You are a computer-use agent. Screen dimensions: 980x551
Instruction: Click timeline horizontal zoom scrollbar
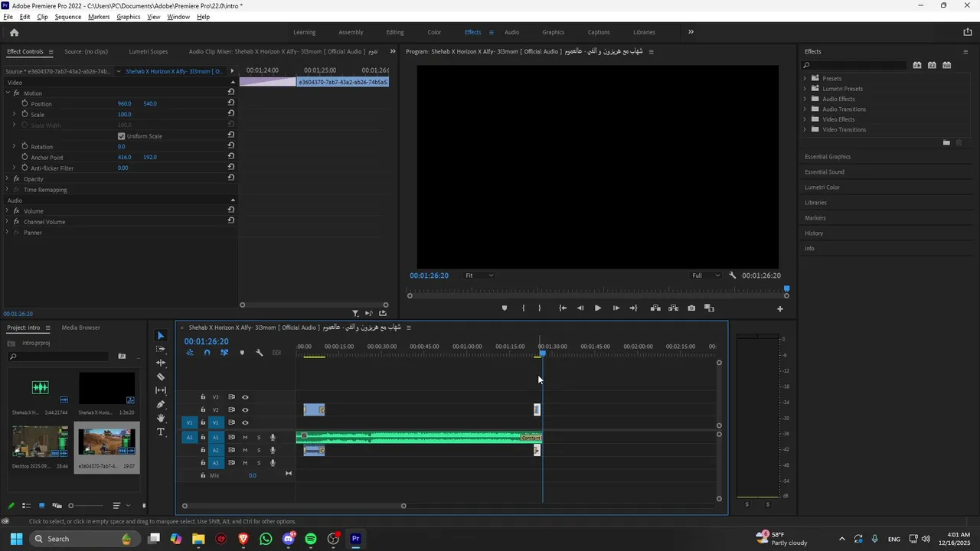pyautogui.click(x=294, y=506)
